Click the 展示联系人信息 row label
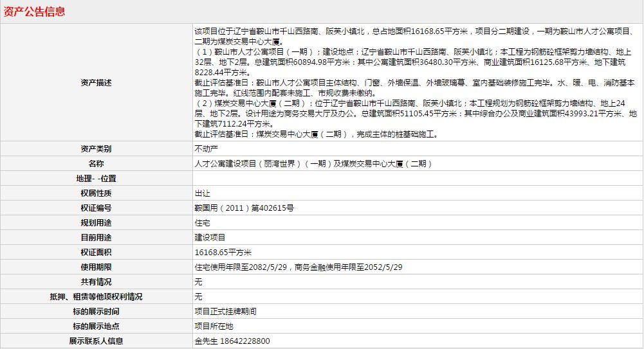Screen dimensions: 644x349 pyautogui.click(x=96, y=341)
